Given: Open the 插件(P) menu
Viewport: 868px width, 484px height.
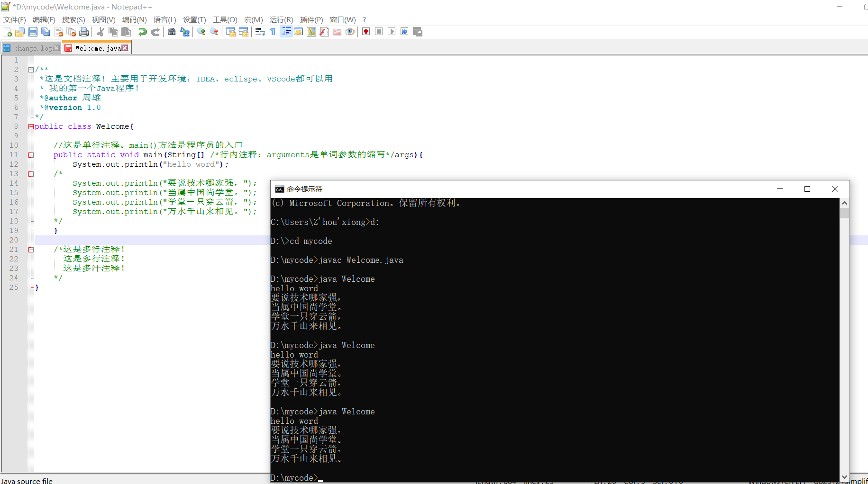Looking at the screenshot, I should 311,19.
